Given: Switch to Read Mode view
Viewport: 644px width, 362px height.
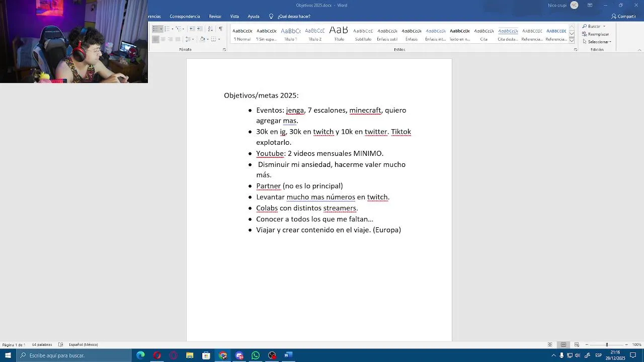Looking at the screenshot, I should [x=550, y=345].
